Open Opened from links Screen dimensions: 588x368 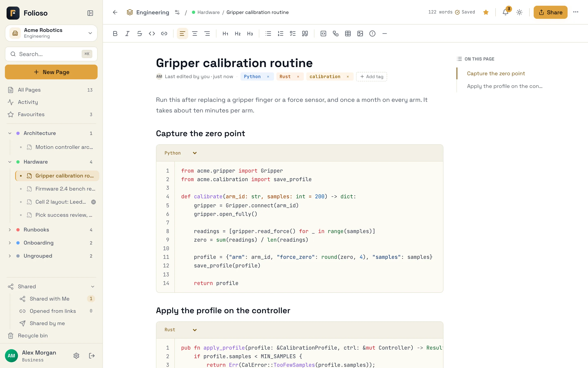coord(57,311)
